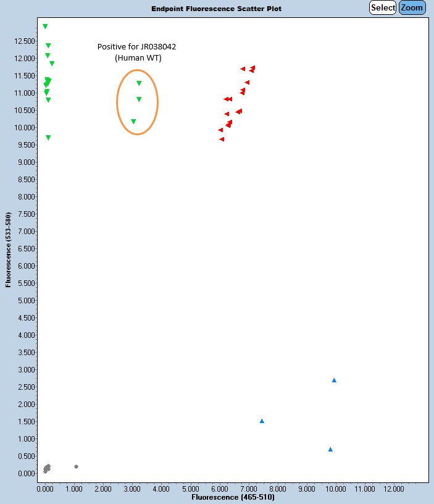Choose bottom green triangle inside orange ellipse
This screenshot has width=434, height=504.
133,122
